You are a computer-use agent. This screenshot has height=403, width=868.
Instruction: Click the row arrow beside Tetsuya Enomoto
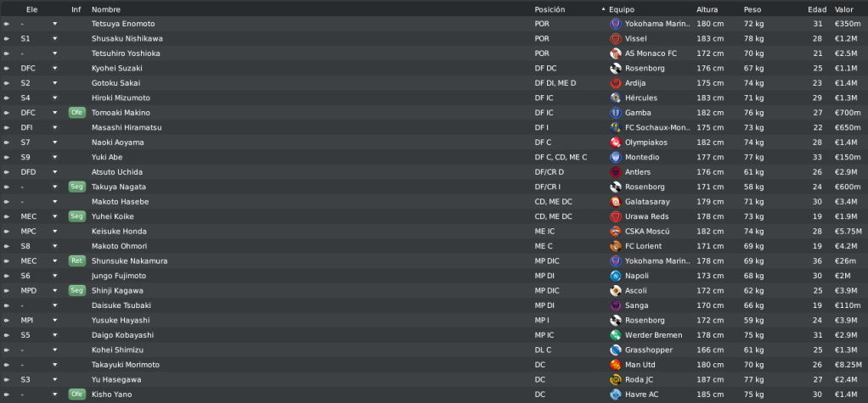click(6, 24)
